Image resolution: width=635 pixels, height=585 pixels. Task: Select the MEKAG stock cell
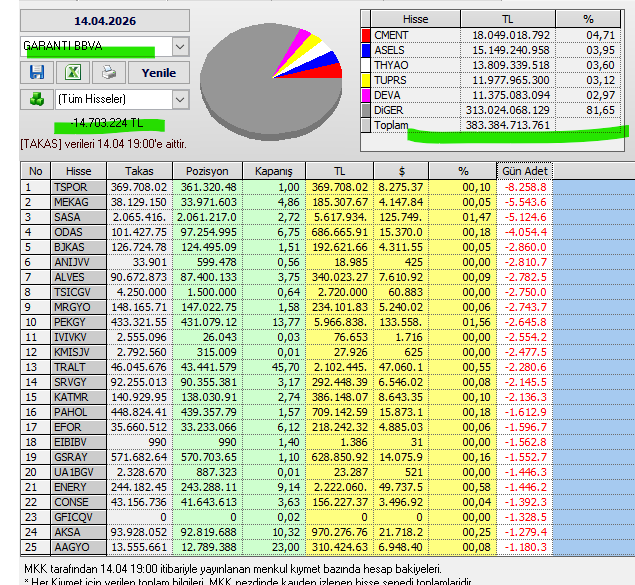coord(79,202)
